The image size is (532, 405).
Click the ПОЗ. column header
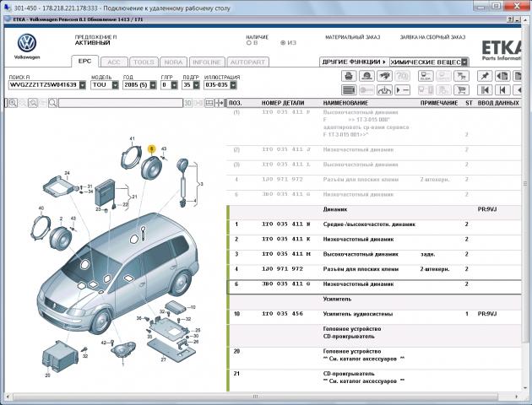coord(235,103)
